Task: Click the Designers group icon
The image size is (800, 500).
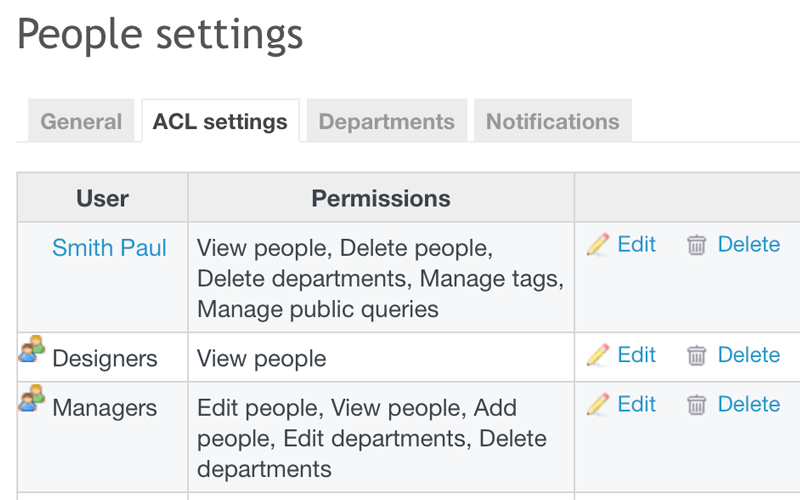Action: point(32,349)
